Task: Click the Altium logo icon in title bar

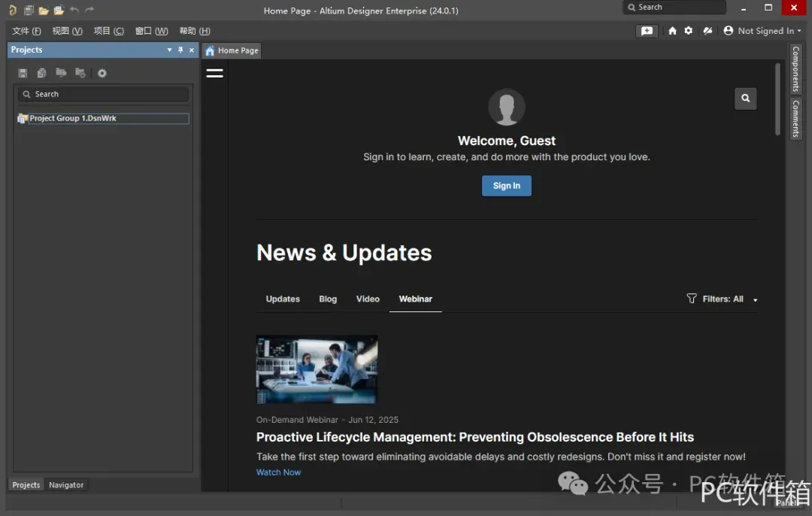Action: click(x=13, y=9)
